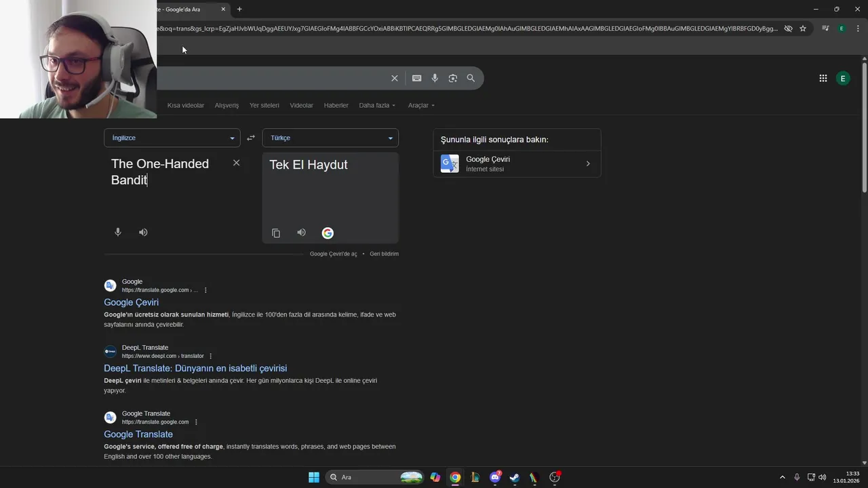Viewport: 868px width, 488px height.
Task: Open options for Google Translate result
Action: point(196,422)
